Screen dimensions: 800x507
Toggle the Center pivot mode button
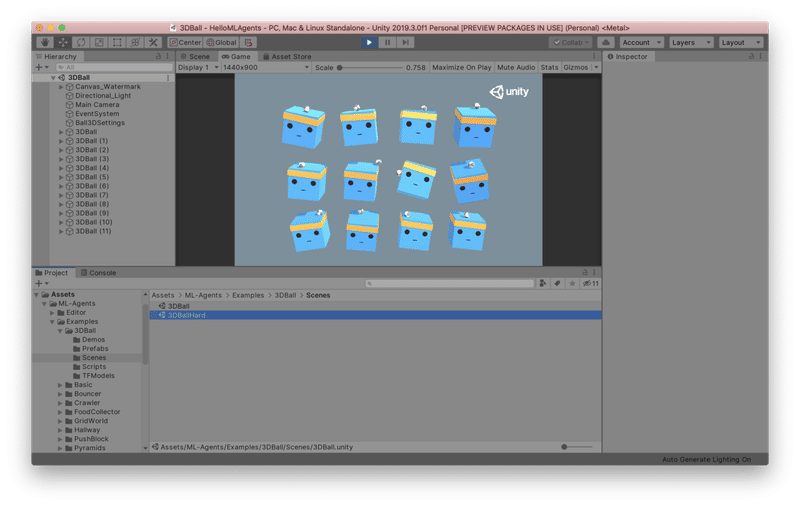click(185, 42)
